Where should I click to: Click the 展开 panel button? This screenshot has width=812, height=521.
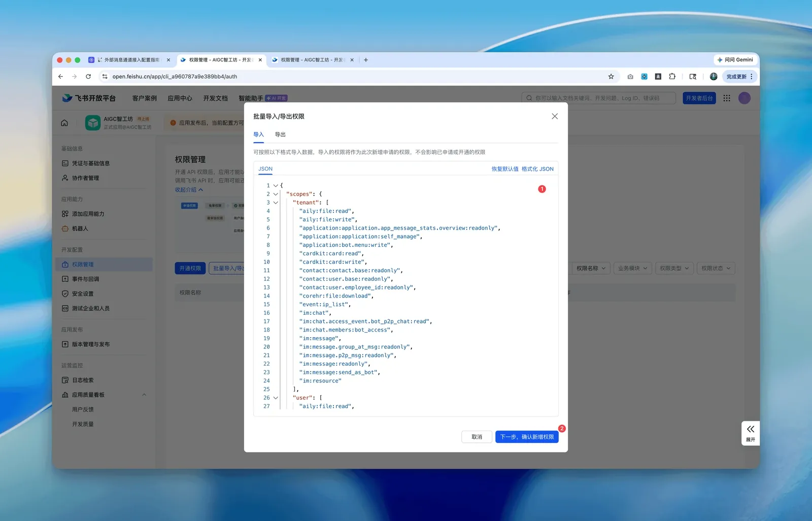coord(751,433)
